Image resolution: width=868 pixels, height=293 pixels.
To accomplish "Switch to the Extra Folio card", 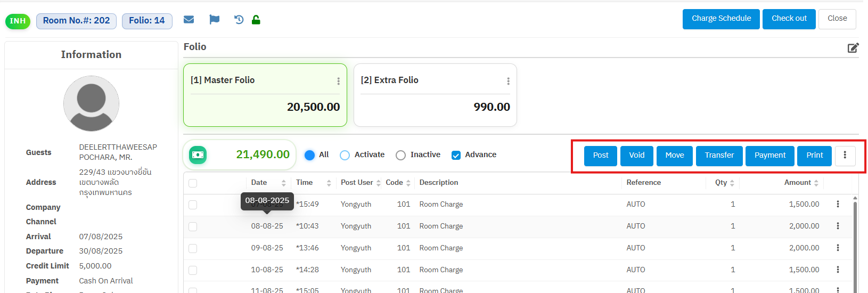I will (x=435, y=101).
